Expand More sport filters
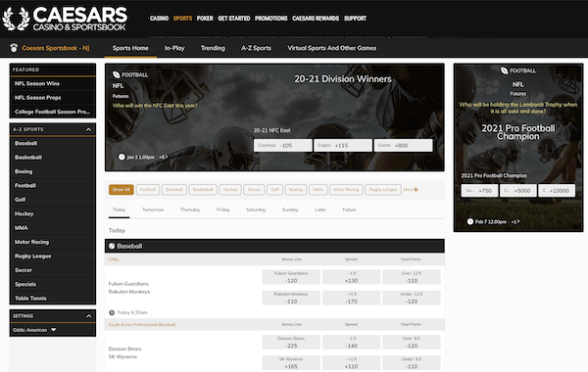 point(411,190)
